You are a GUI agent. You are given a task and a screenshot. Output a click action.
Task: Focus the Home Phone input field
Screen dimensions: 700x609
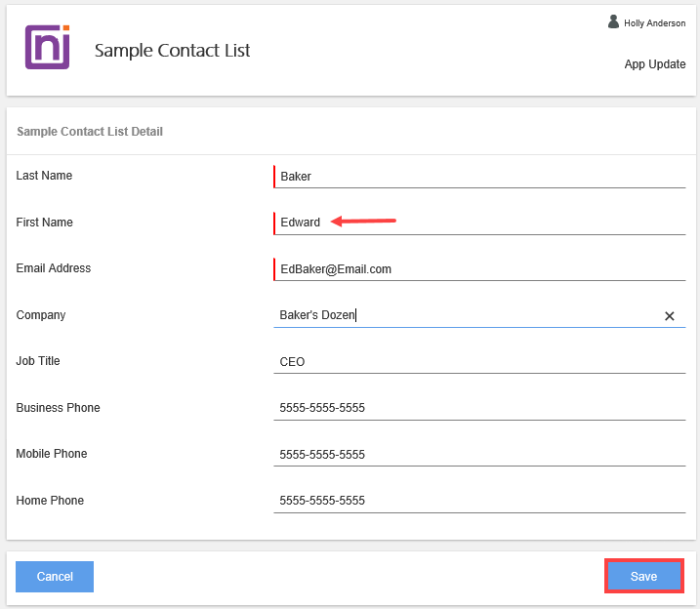(x=478, y=501)
